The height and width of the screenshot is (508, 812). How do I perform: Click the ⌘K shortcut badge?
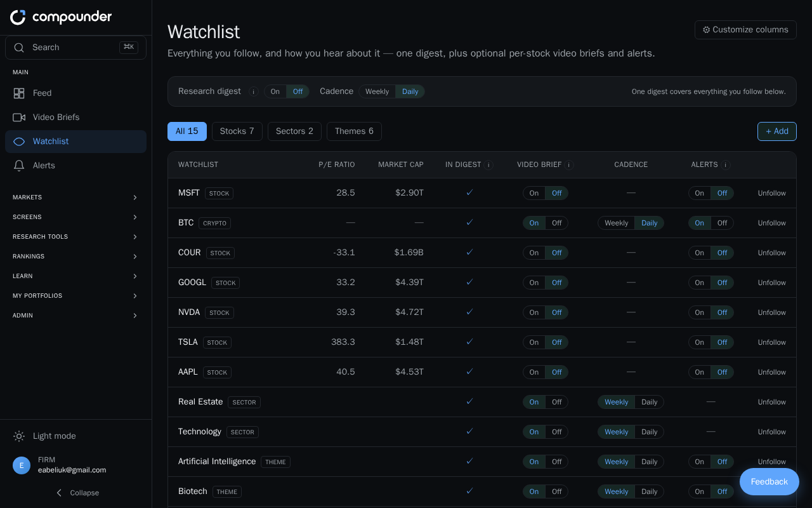point(129,47)
